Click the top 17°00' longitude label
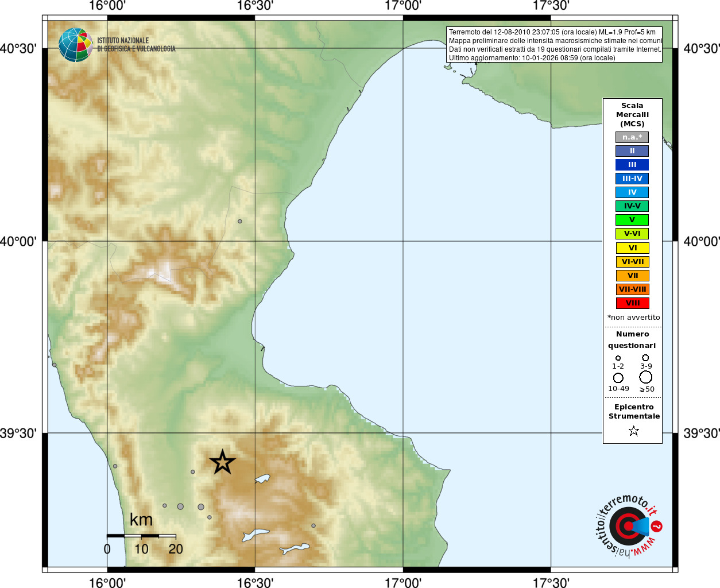The height and width of the screenshot is (588, 720). (x=403, y=6)
